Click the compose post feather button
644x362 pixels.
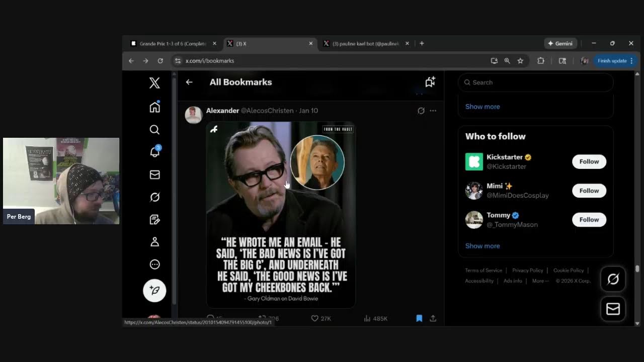(154, 291)
